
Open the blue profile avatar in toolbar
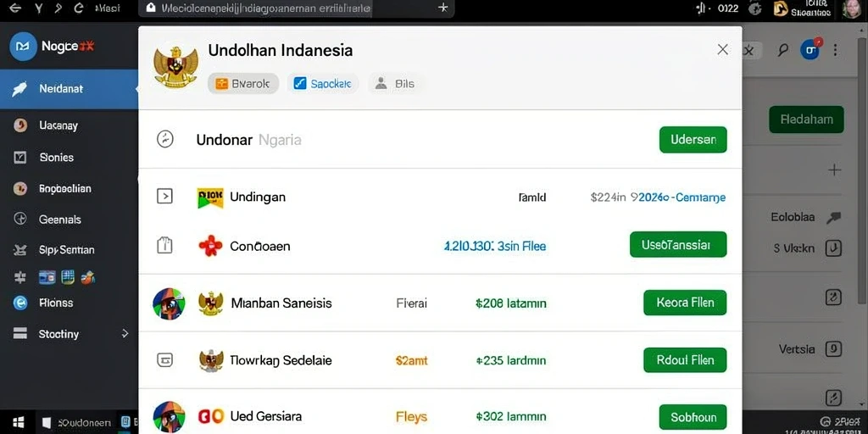coord(810,50)
